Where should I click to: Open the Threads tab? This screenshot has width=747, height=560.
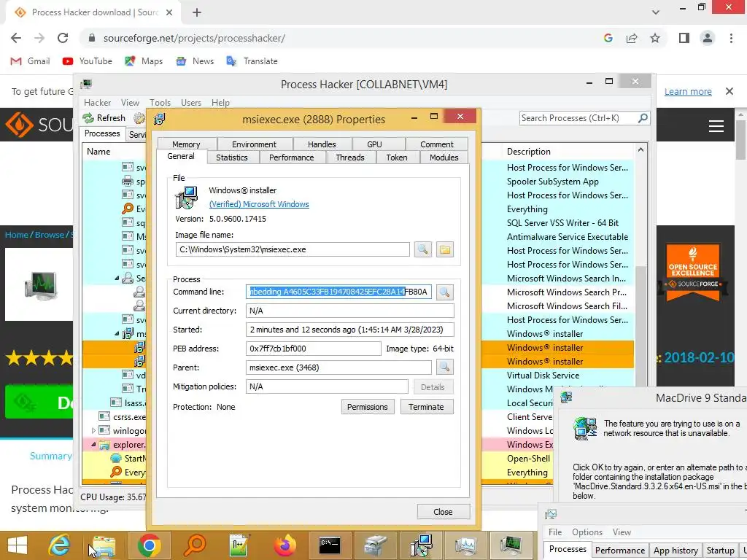click(x=349, y=157)
